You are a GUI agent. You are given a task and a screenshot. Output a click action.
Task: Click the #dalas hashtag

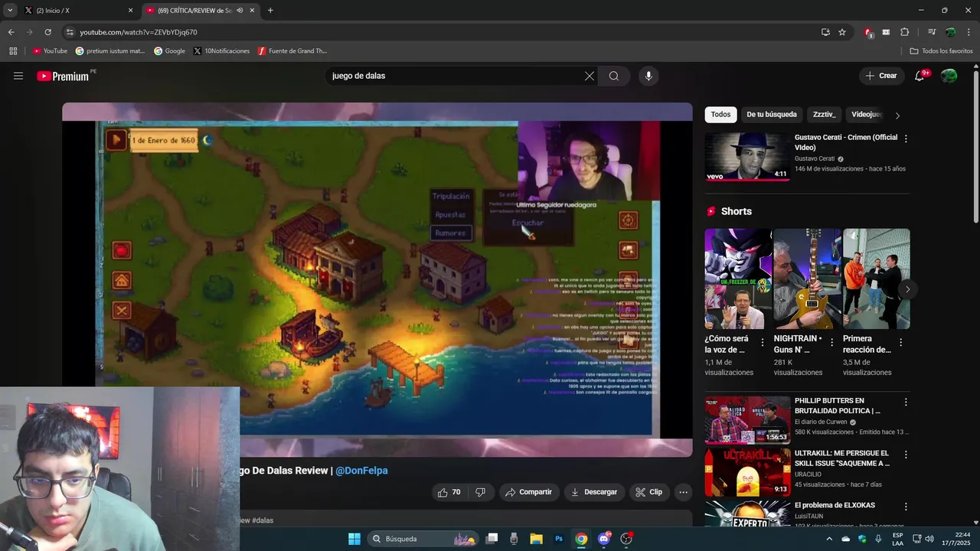pos(263,520)
